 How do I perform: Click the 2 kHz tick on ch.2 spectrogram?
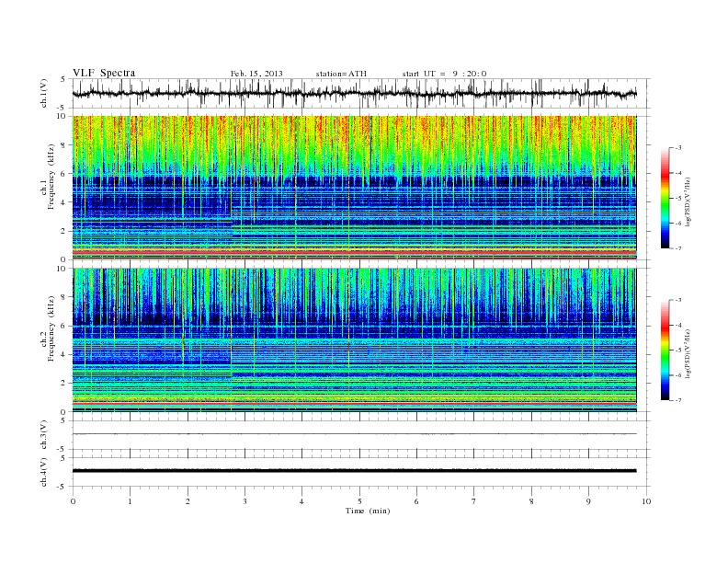pyautogui.click(x=63, y=384)
